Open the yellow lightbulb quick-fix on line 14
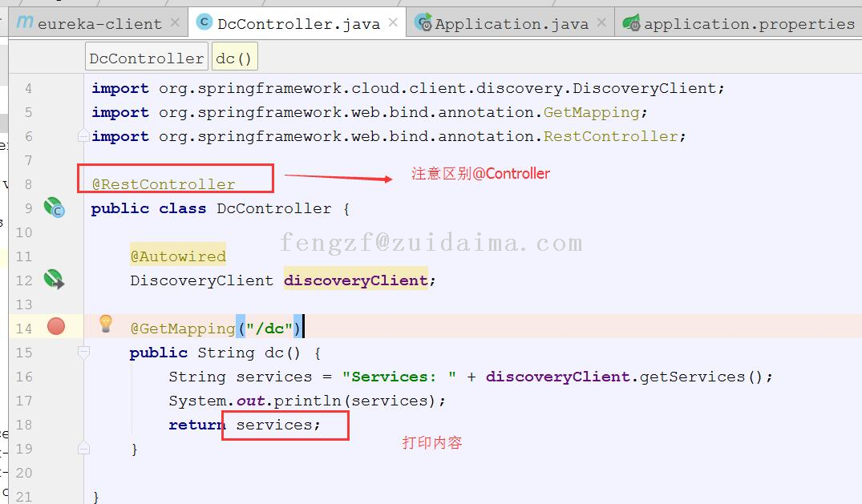The image size is (862, 504). click(x=106, y=325)
